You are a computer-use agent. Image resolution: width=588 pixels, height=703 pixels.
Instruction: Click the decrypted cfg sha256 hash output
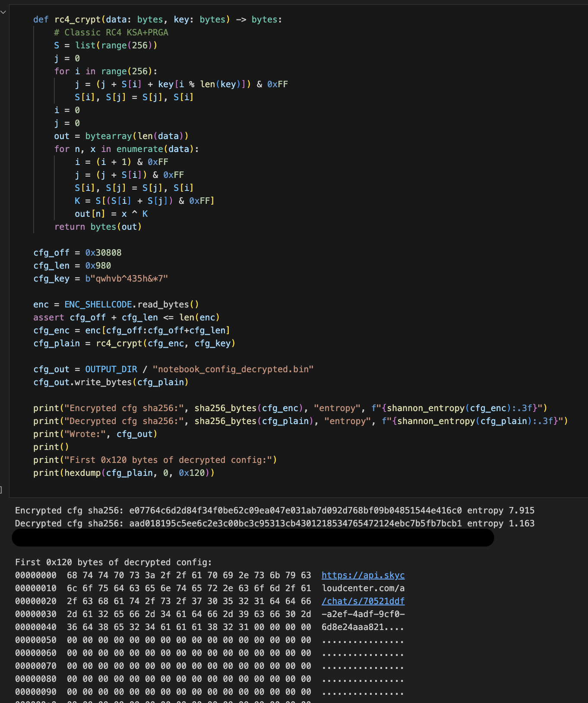click(x=295, y=523)
